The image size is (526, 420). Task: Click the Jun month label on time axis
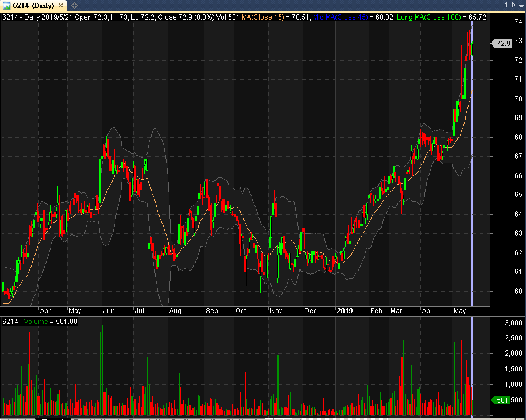(109, 311)
